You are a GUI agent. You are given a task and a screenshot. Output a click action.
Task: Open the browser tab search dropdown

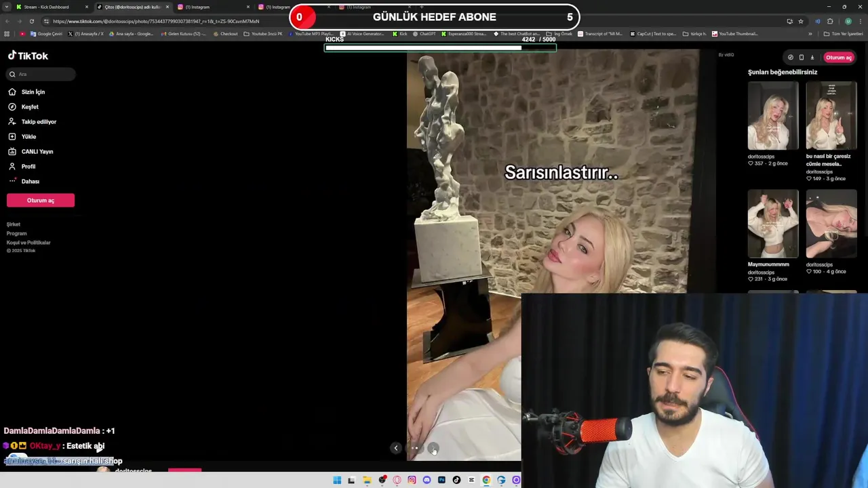click(7, 7)
